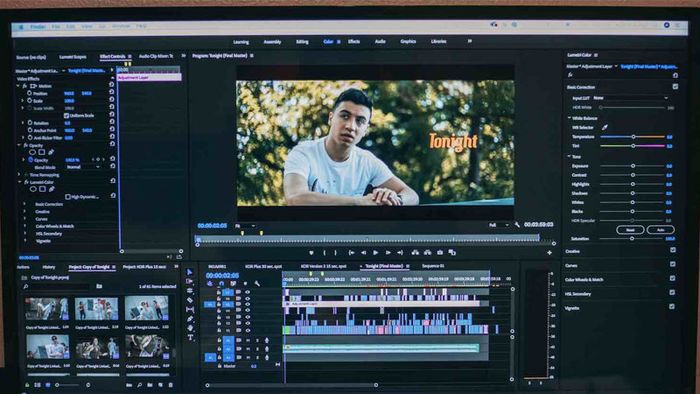Select the Ripple Edit tool
Screen dimensions: 700x394
(190, 291)
